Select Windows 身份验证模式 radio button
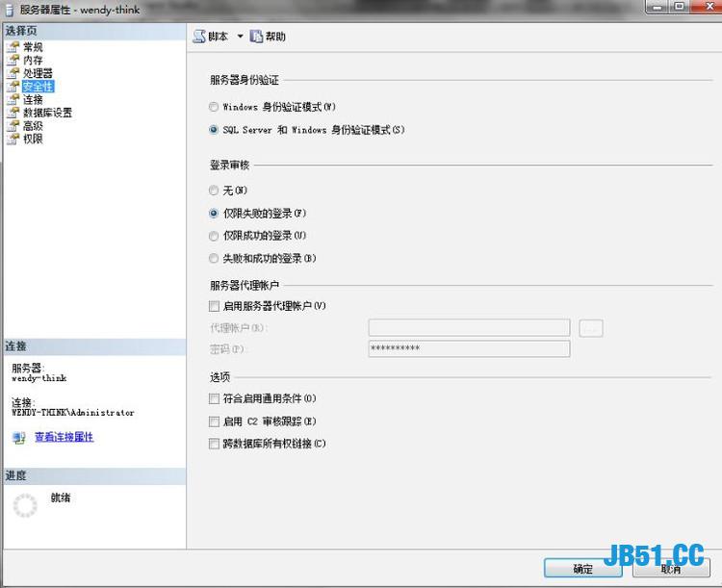This screenshot has height=588, width=722. [213, 107]
